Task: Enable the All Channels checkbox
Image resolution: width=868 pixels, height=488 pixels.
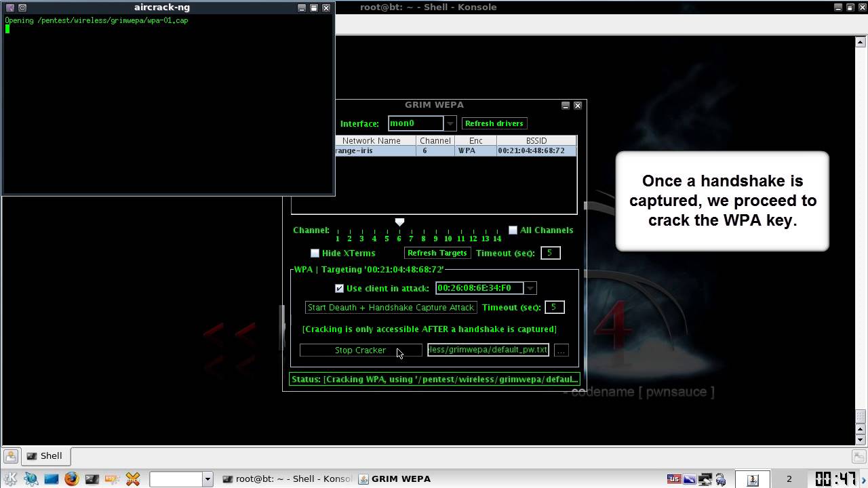Action: point(513,230)
